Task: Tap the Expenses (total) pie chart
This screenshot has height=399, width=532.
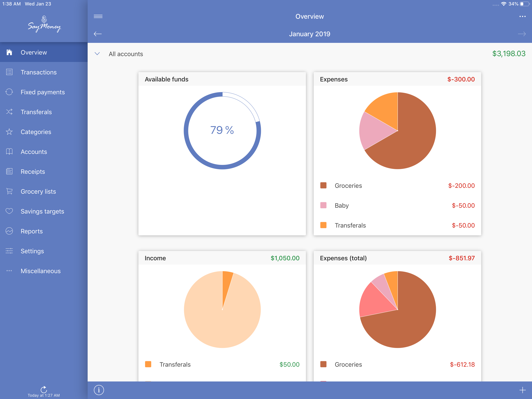Action: tap(398, 309)
